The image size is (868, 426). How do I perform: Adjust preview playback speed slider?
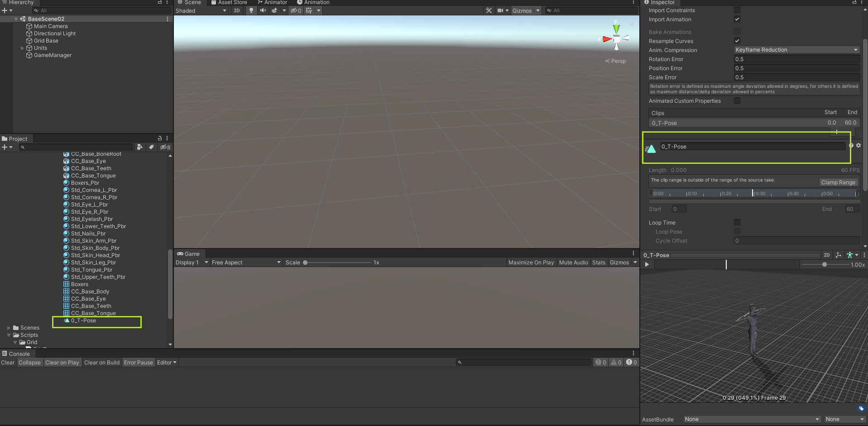click(x=826, y=264)
